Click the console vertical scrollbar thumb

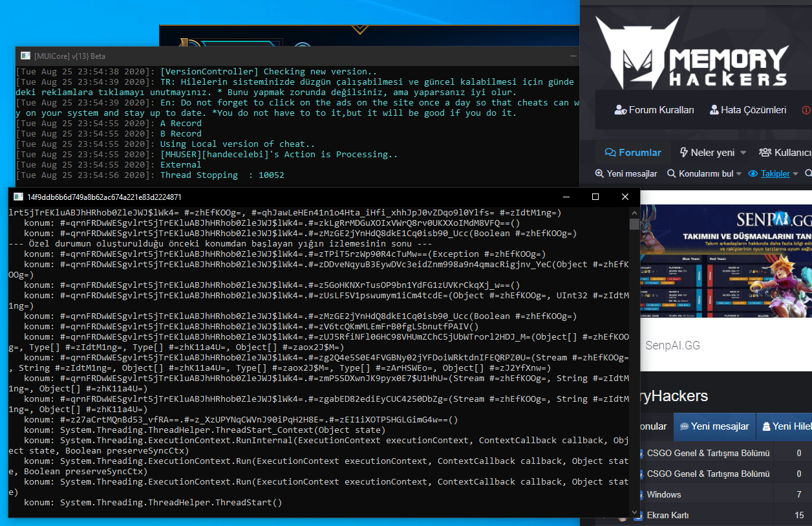(634, 224)
